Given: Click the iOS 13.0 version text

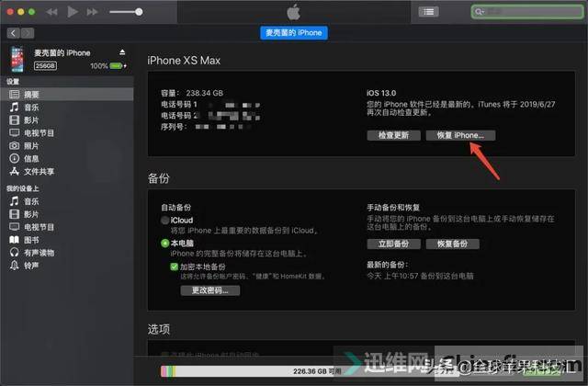Looking at the screenshot, I should pyautogui.click(x=381, y=93).
